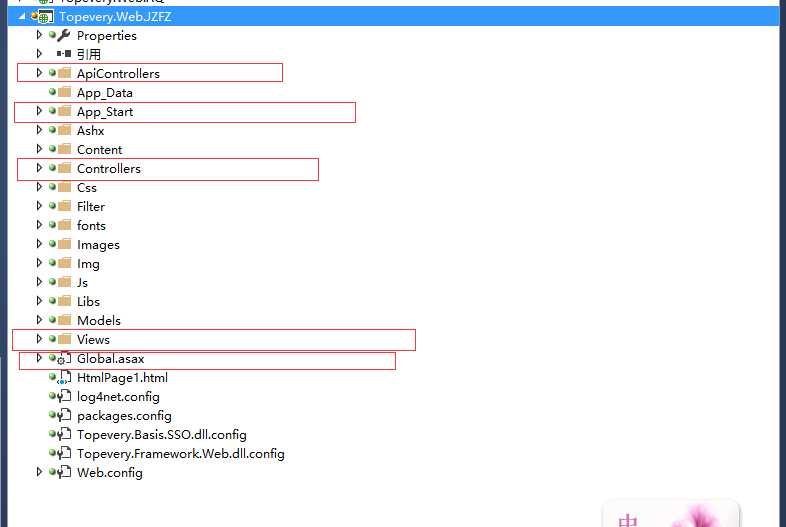Click the Images folder icon
Screen dimensions: 786x527
tap(64, 244)
